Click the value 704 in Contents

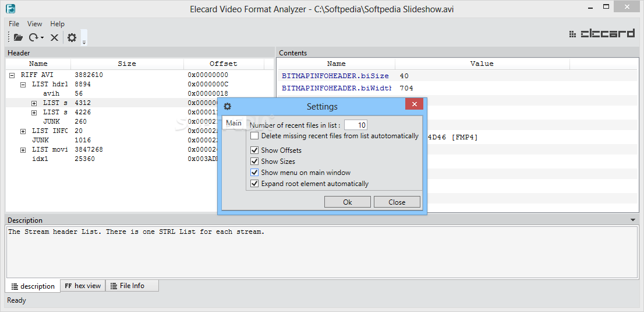[406, 88]
